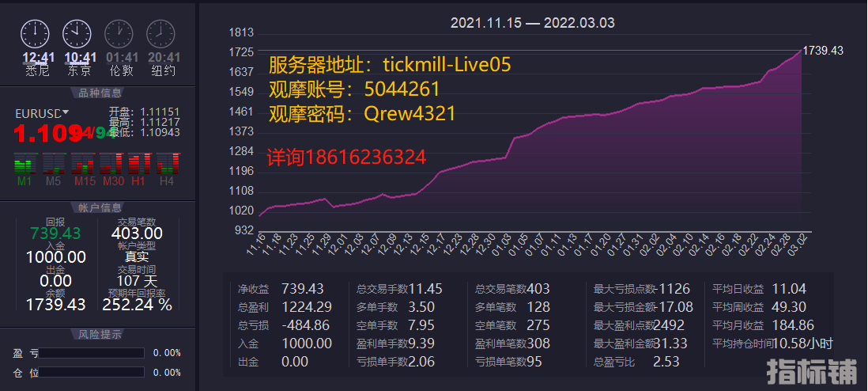Click 平均周收益 49.30 stat
Image resolution: width=868 pixels, height=391 pixels.
tap(759, 307)
